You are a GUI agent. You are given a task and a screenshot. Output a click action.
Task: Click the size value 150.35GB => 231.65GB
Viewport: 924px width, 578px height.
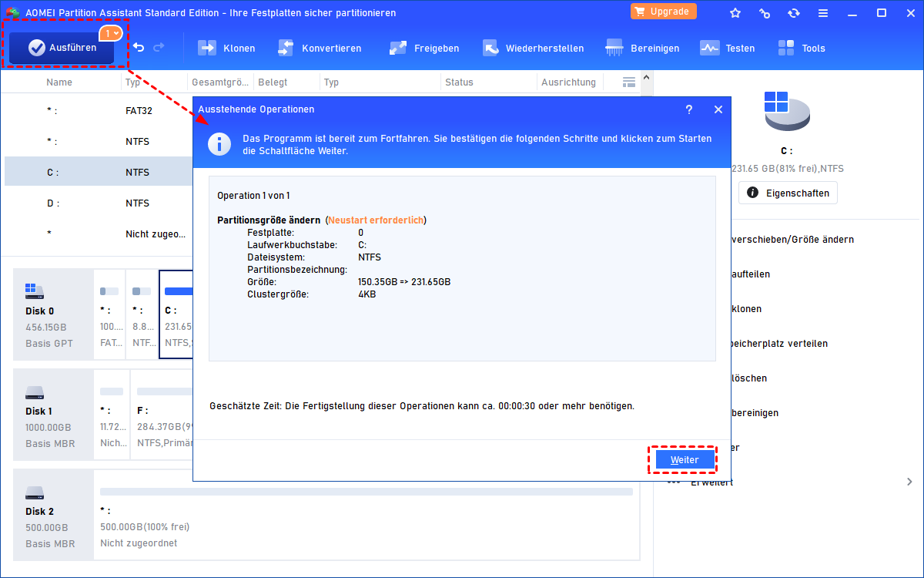click(x=404, y=281)
